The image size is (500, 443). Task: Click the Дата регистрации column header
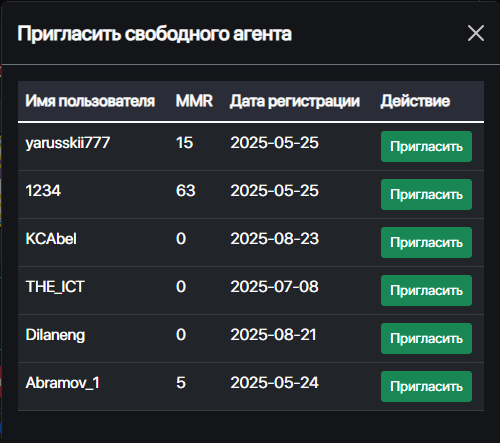tap(295, 101)
